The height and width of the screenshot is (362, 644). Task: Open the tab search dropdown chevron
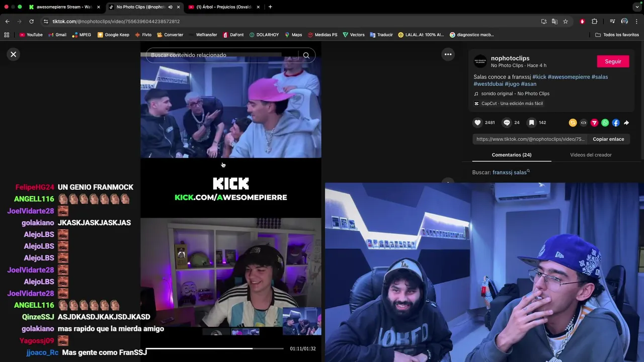coord(637,7)
